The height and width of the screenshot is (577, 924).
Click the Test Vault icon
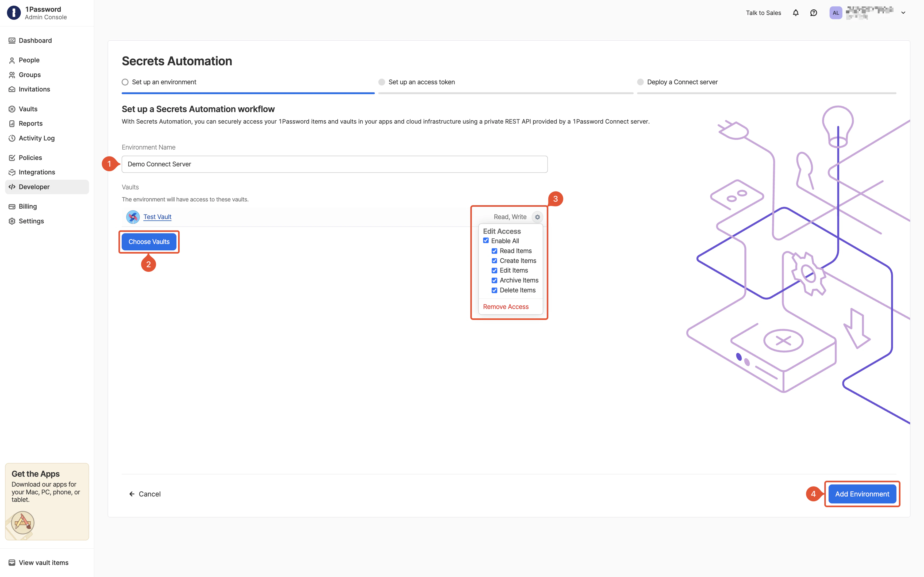133,217
